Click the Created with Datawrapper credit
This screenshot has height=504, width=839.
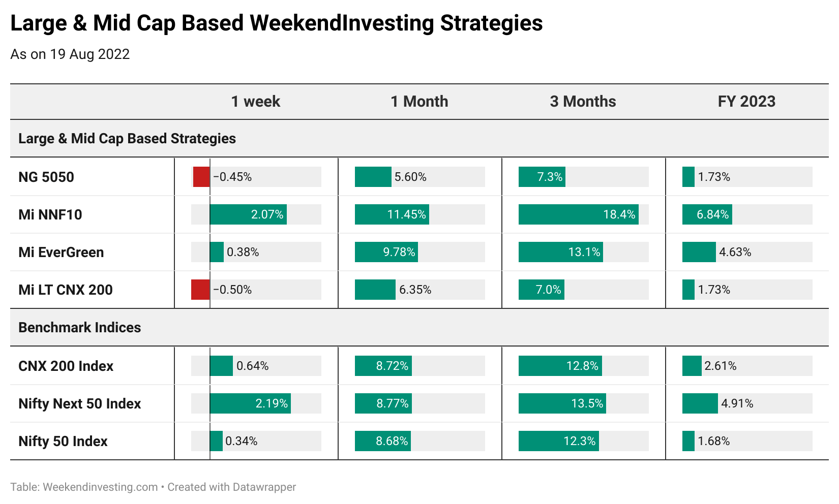[x=232, y=487]
